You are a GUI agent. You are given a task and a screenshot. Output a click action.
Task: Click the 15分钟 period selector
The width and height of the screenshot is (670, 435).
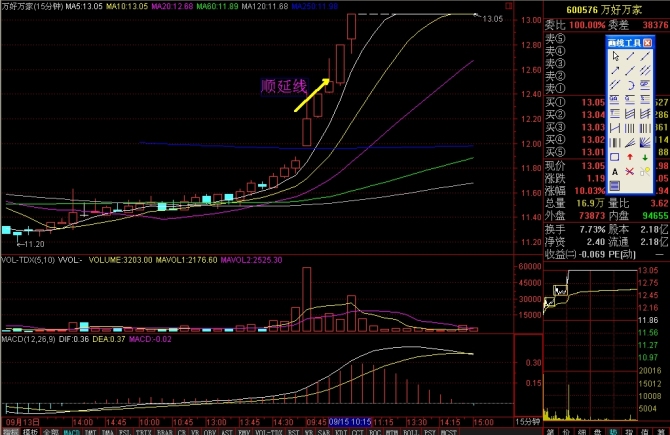(527, 422)
